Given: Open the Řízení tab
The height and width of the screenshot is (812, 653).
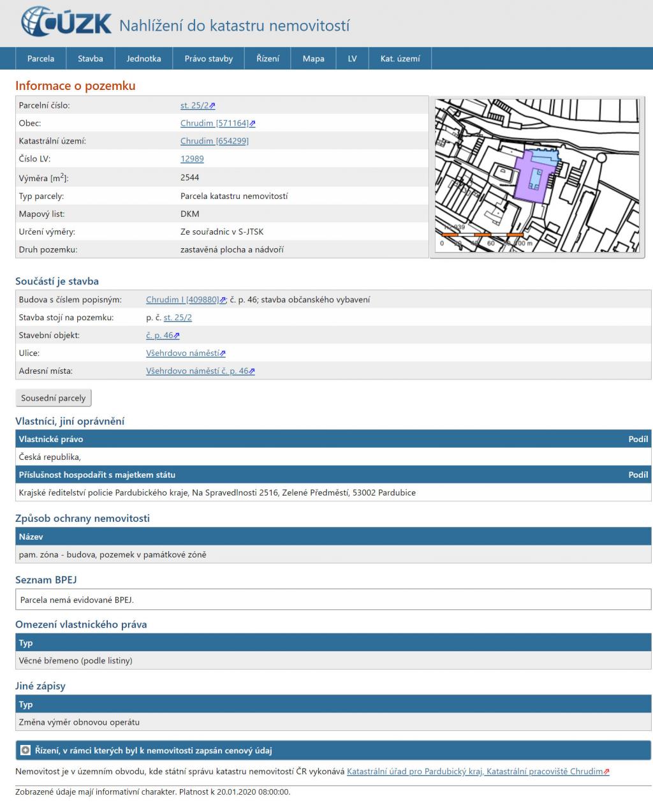Looking at the screenshot, I should 268,59.
